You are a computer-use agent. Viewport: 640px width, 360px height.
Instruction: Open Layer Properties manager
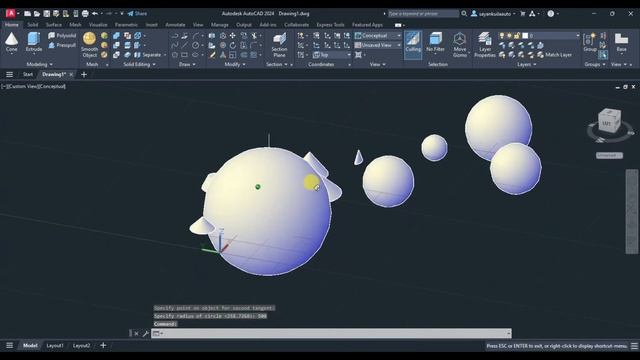tap(484, 45)
